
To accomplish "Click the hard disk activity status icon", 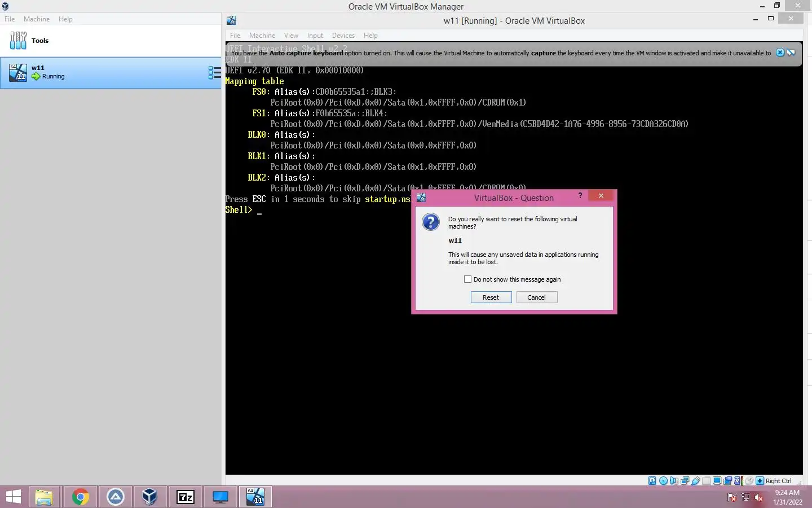I will 652,481.
